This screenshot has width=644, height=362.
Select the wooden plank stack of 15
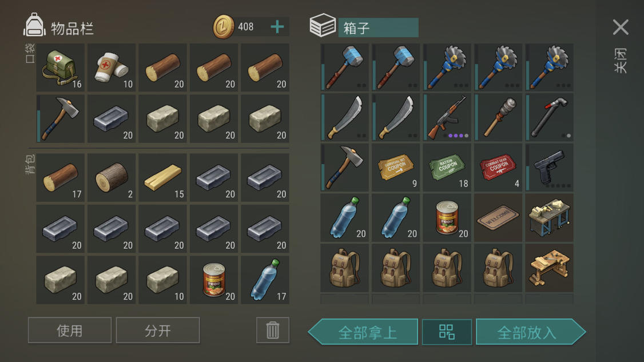[162, 177]
